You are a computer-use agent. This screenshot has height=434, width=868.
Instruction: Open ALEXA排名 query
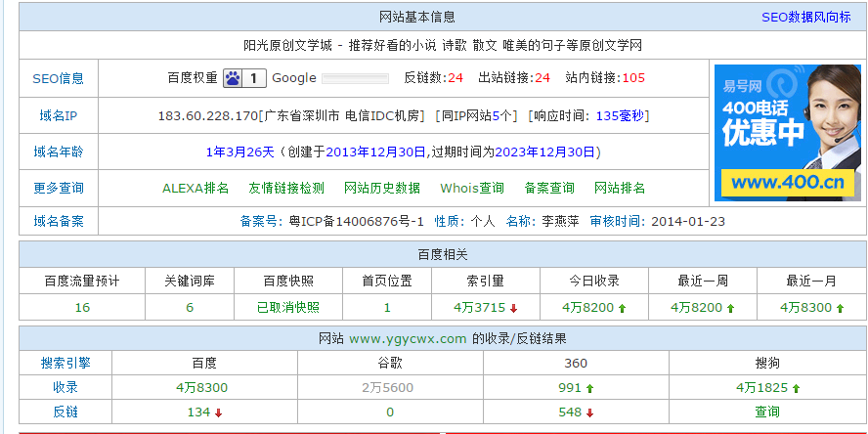(195, 188)
